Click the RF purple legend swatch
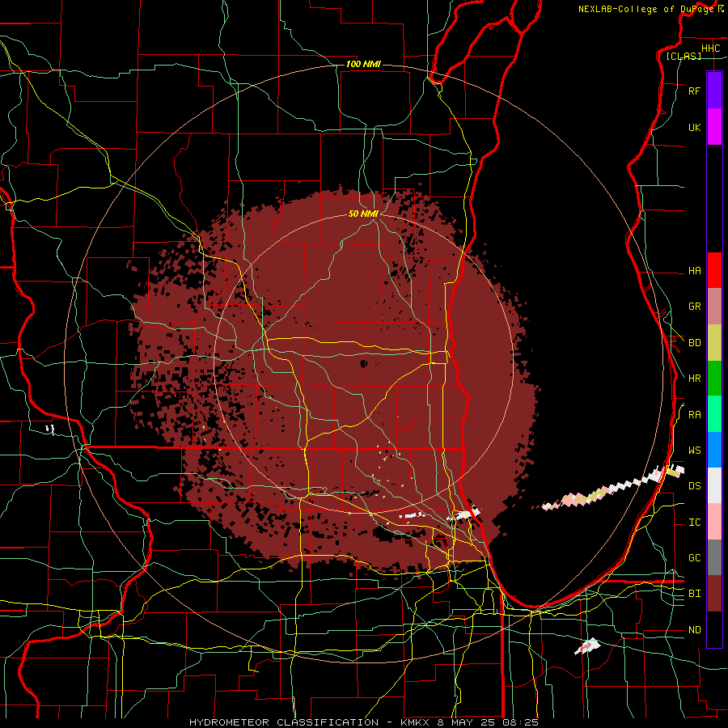The image size is (728, 728). (714, 91)
